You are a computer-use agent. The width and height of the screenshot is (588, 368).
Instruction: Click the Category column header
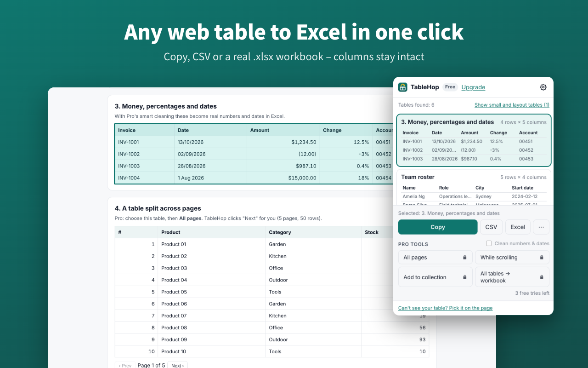(x=313, y=232)
